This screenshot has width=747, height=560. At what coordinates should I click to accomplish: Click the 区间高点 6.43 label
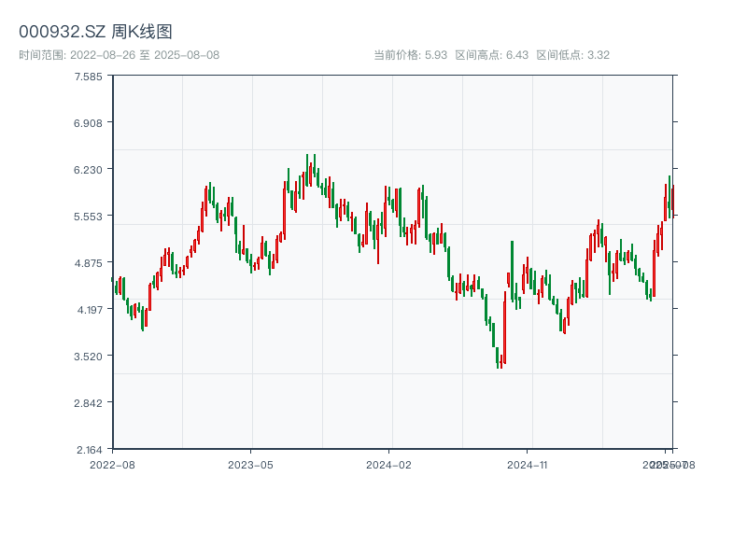(492, 55)
